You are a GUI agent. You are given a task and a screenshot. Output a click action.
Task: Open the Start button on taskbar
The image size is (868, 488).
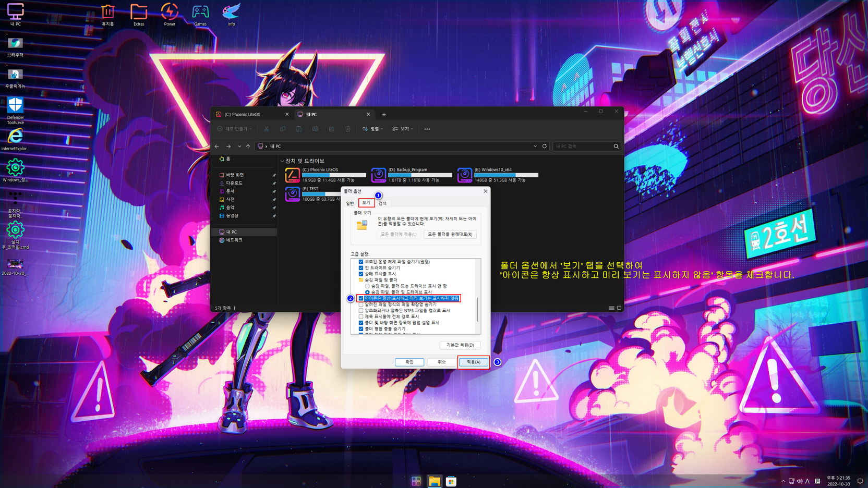pos(416,481)
